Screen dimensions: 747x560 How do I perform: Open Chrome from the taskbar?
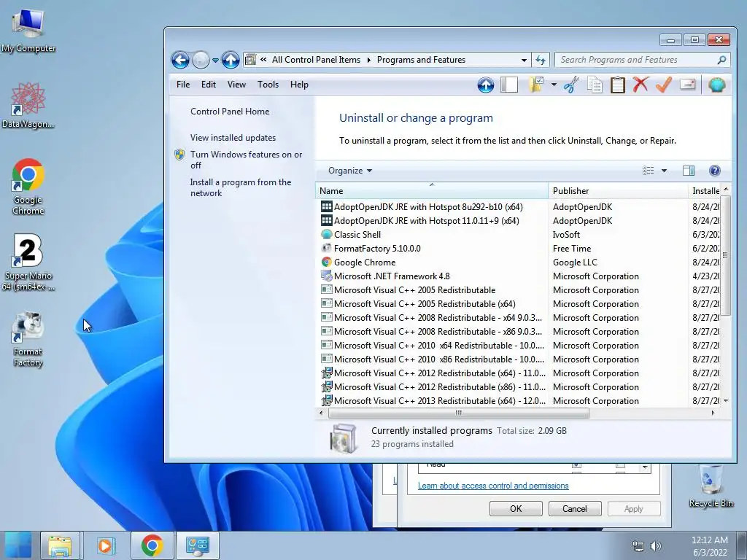[x=152, y=545]
